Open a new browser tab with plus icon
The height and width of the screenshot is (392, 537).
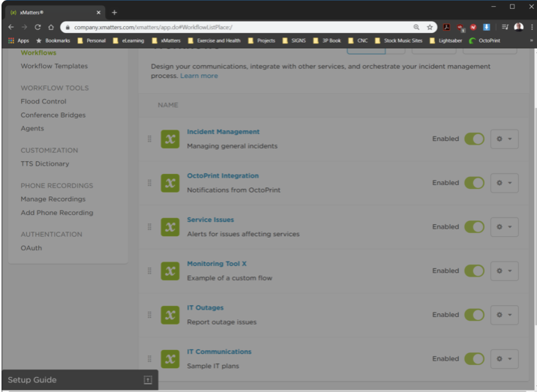point(115,12)
